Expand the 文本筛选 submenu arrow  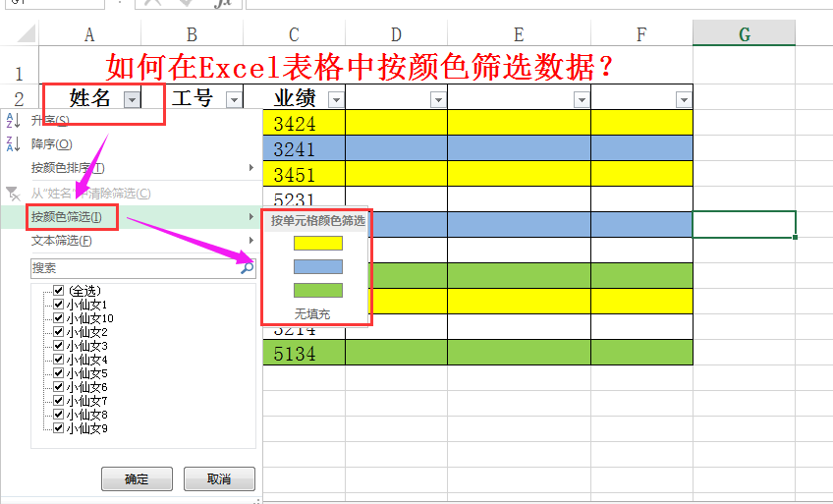(x=251, y=241)
